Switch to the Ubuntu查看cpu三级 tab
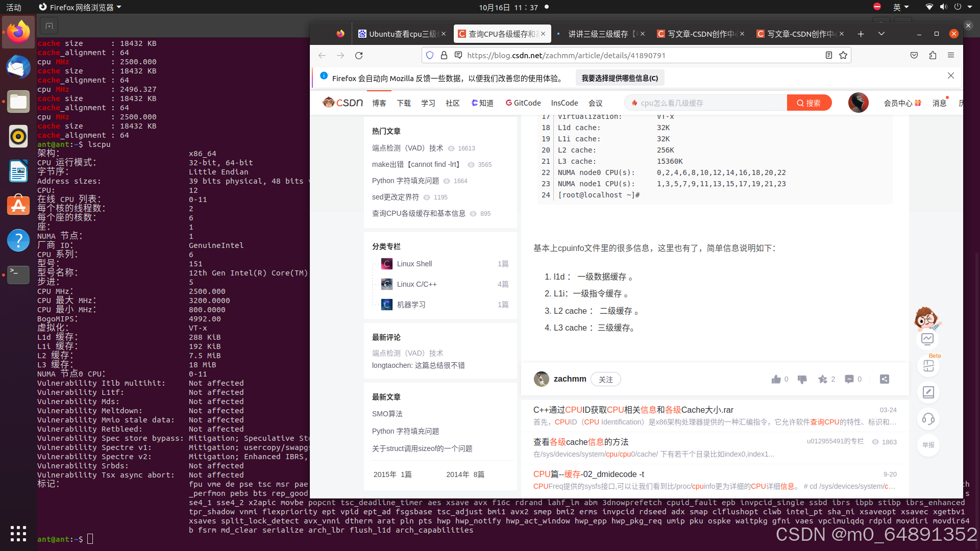 tap(402, 34)
